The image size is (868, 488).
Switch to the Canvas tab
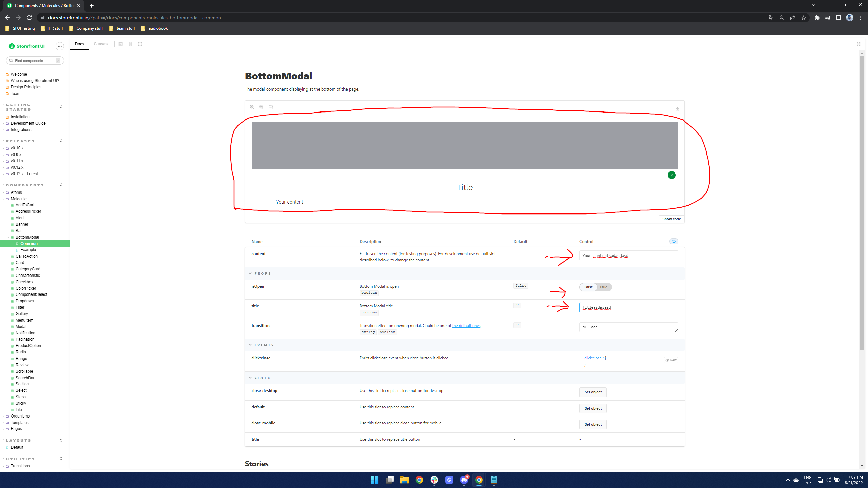[100, 44]
